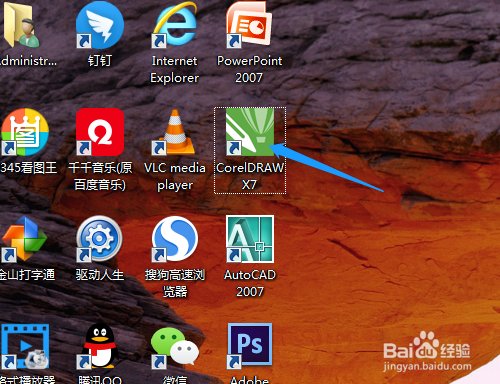This screenshot has height=384, width=500.
Task: Click the '345看图王' label text
Action: (x=28, y=168)
